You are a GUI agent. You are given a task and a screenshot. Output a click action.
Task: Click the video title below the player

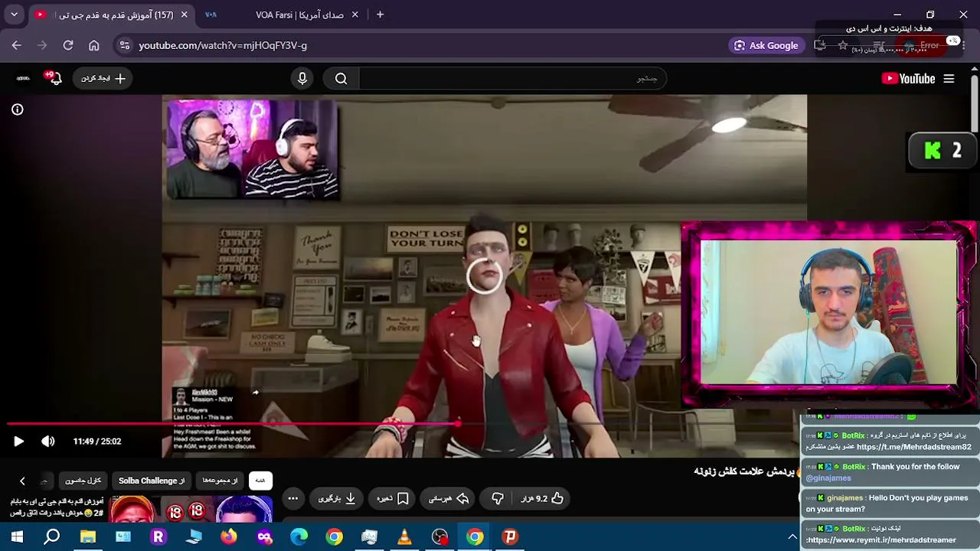pos(744,471)
